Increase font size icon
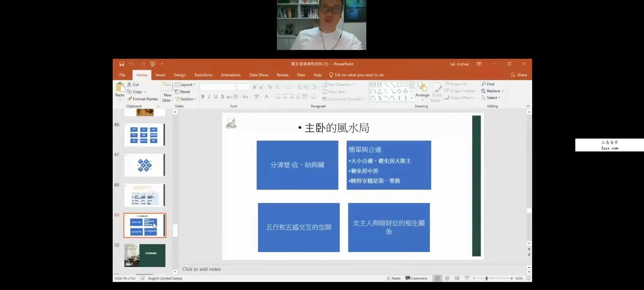The width and height of the screenshot is (644, 290). click(x=254, y=87)
